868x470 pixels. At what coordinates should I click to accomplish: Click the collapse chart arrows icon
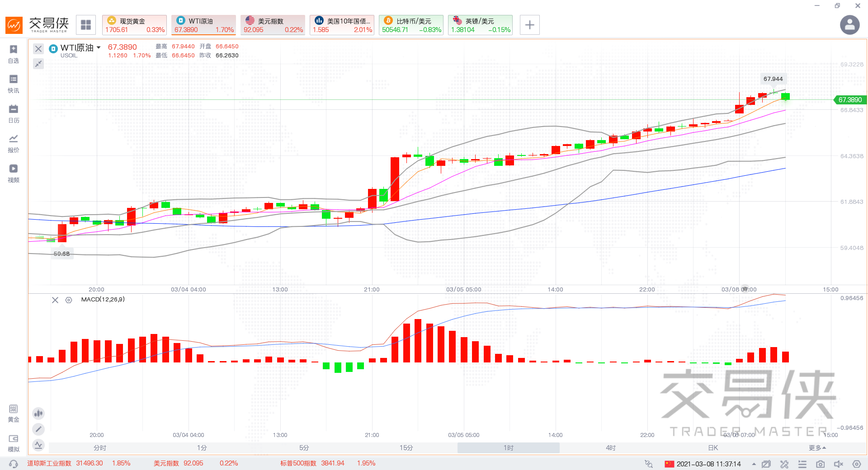point(38,64)
